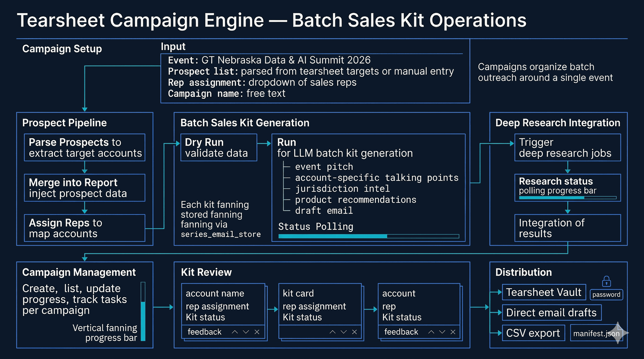Click the lock icon above password

click(x=606, y=281)
